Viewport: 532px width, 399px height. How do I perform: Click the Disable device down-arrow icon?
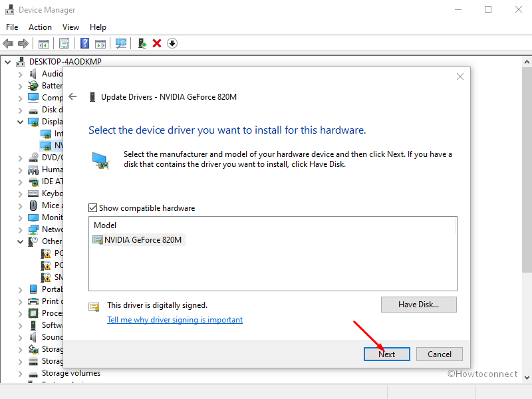[172, 43]
